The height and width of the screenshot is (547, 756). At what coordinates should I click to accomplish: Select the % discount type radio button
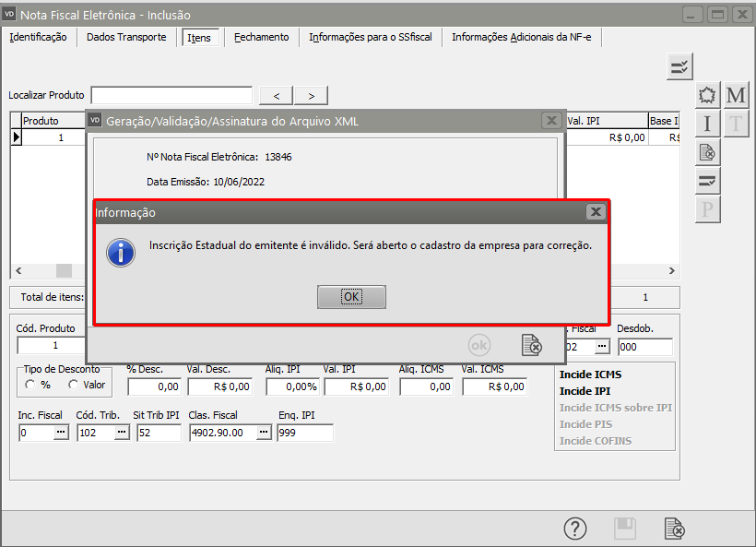coord(30,385)
